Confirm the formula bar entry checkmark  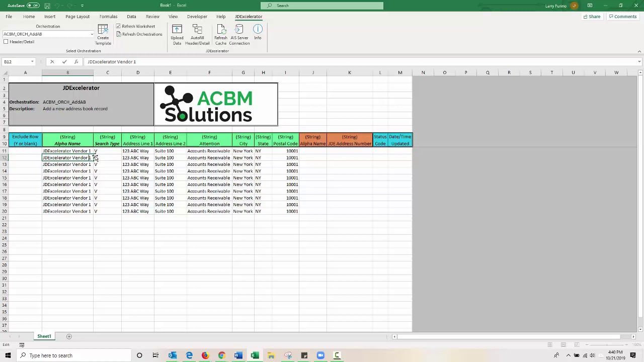pos(64,62)
